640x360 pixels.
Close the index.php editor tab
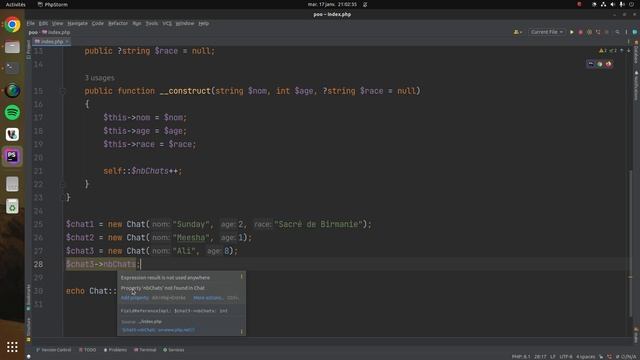pyautogui.click(x=67, y=41)
